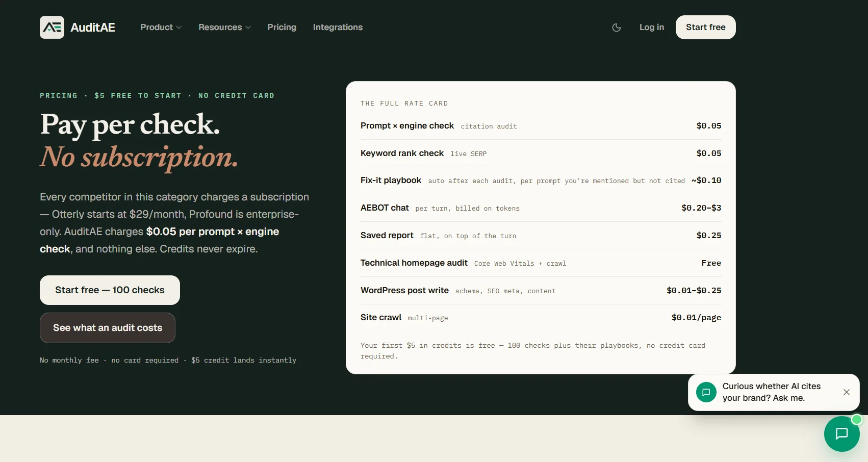Click the "citation audit" description text
Image resolution: width=868 pixels, height=462 pixels.
click(x=489, y=126)
